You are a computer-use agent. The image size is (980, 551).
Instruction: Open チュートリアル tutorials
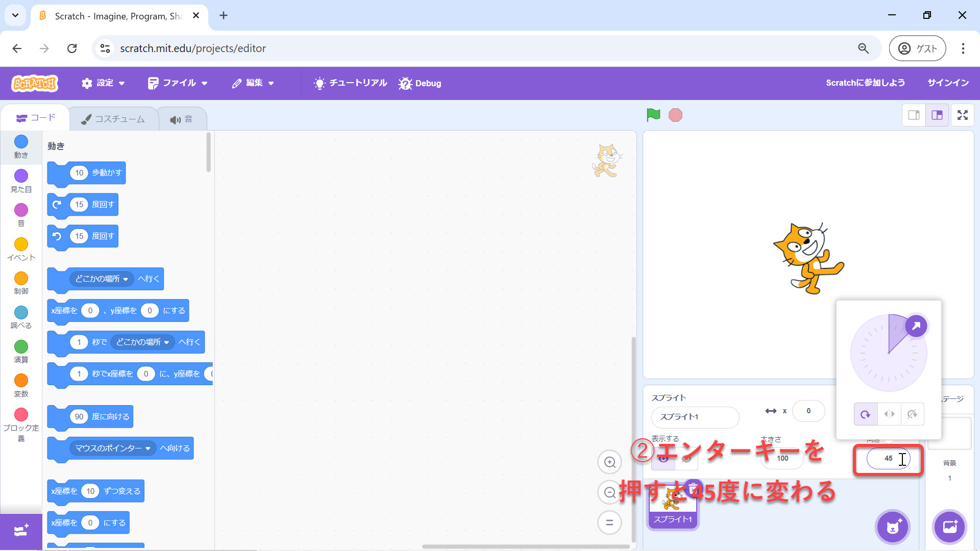point(351,83)
